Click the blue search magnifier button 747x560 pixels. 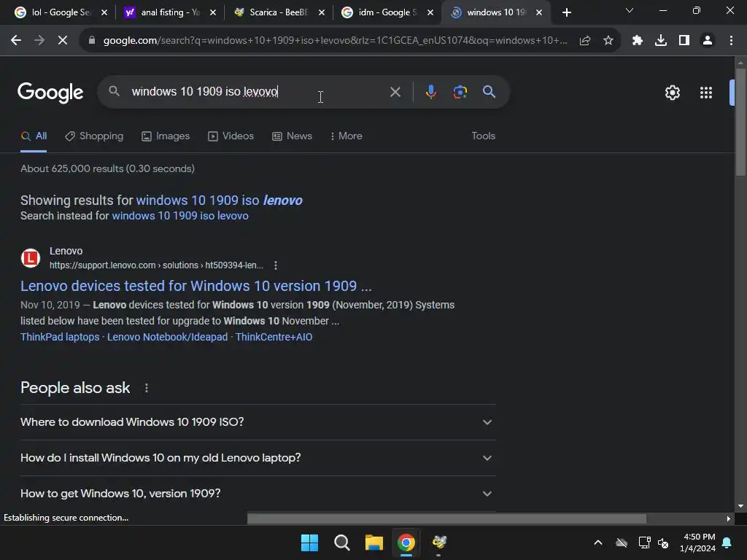pos(489,92)
